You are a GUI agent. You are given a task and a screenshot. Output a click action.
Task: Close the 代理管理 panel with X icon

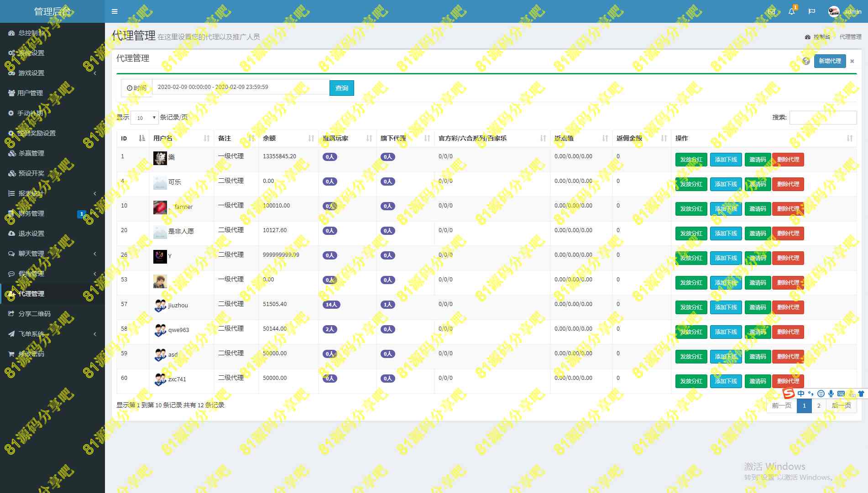852,61
